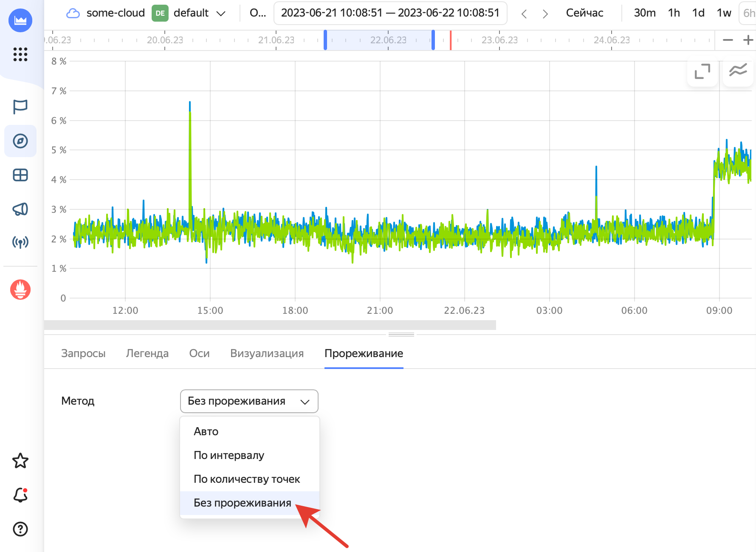Expand the default folder dropdown
This screenshot has height=552, width=756.
(x=220, y=14)
